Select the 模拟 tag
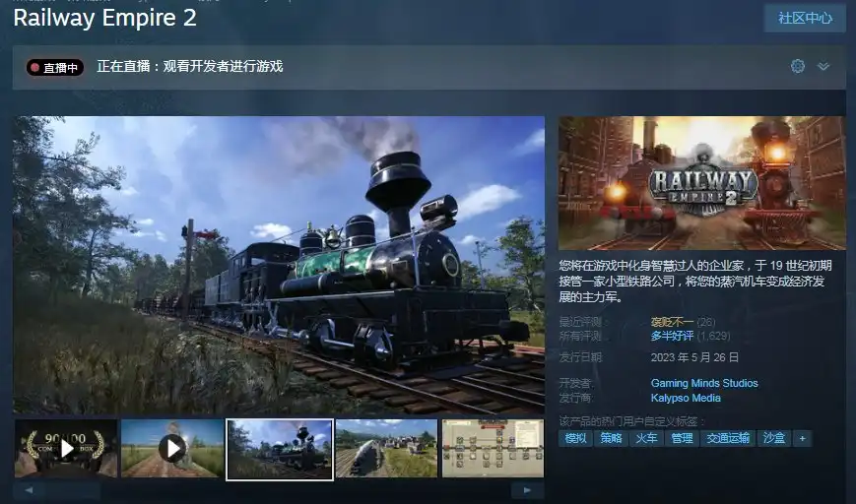This screenshot has width=856, height=504. (576, 438)
